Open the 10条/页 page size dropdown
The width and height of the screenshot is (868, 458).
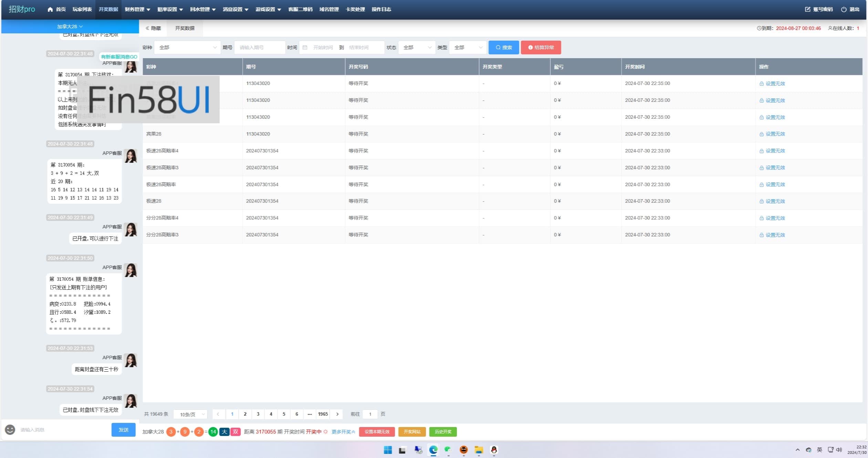tap(190, 414)
